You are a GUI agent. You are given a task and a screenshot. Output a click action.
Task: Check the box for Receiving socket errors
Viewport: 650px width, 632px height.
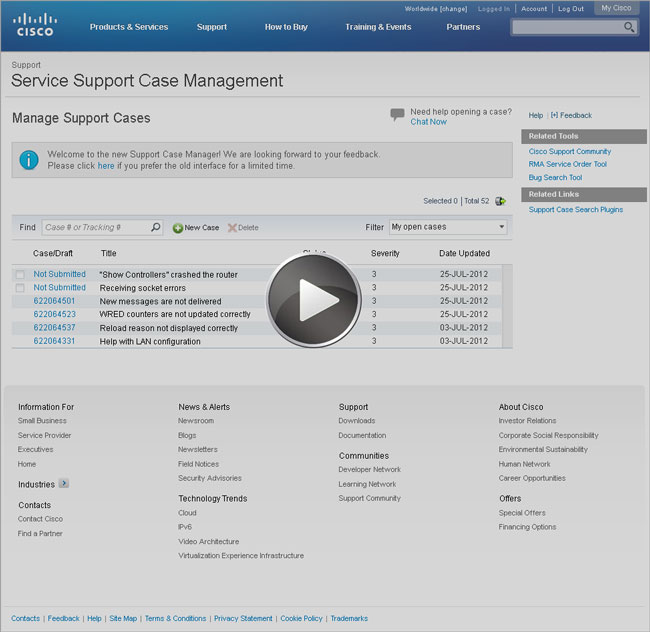point(19,288)
